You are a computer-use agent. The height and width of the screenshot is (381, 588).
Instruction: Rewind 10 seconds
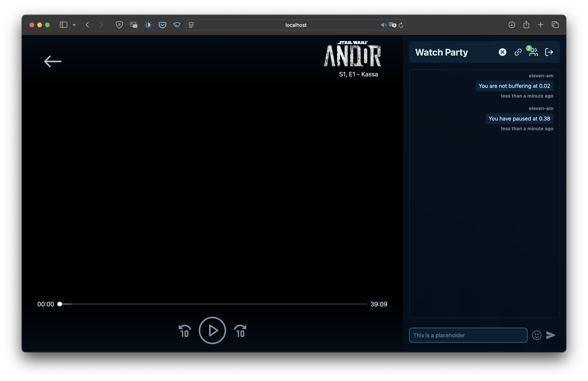point(184,331)
